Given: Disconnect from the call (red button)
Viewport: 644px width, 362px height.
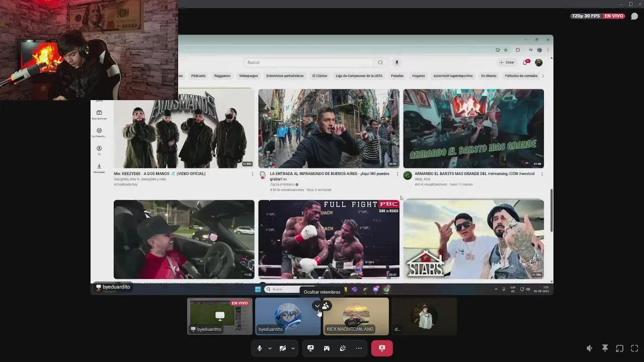Looking at the screenshot, I should [382, 348].
